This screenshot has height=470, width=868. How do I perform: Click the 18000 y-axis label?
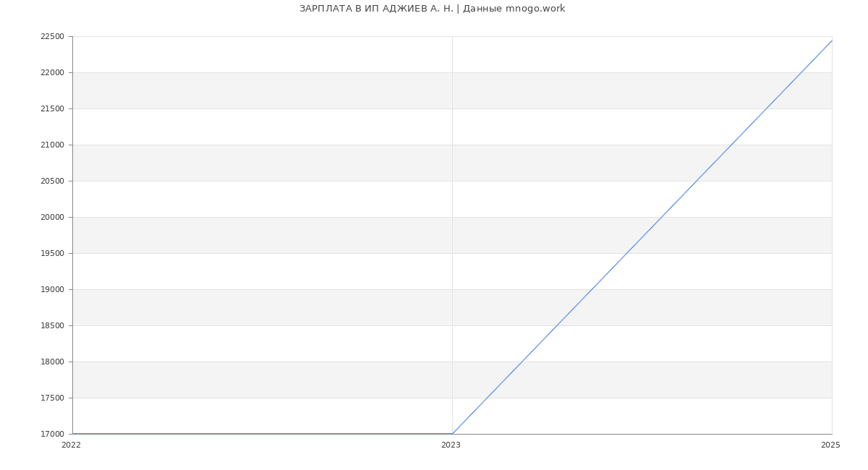pos(52,362)
